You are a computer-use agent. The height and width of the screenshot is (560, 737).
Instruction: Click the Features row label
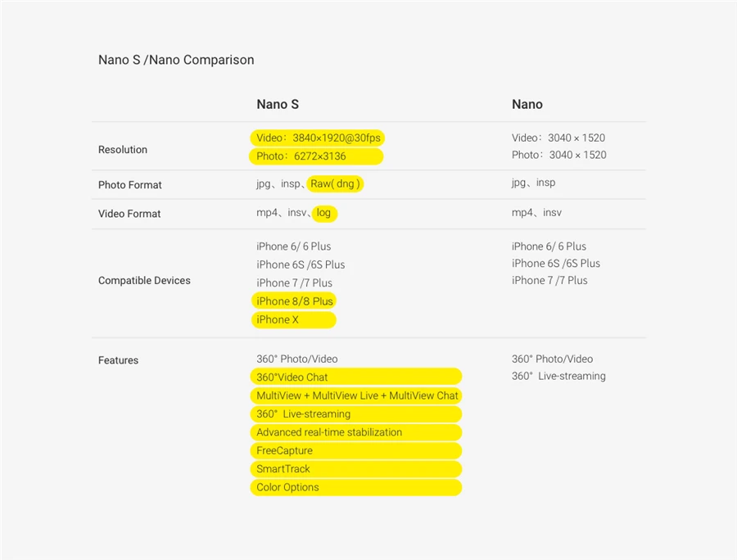pyautogui.click(x=119, y=360)
